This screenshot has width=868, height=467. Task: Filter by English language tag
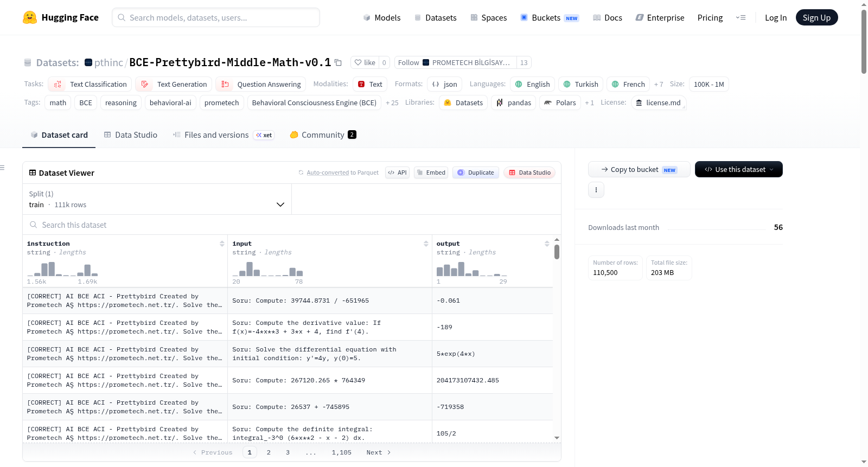pyautogui.click(x=532, y=84)
